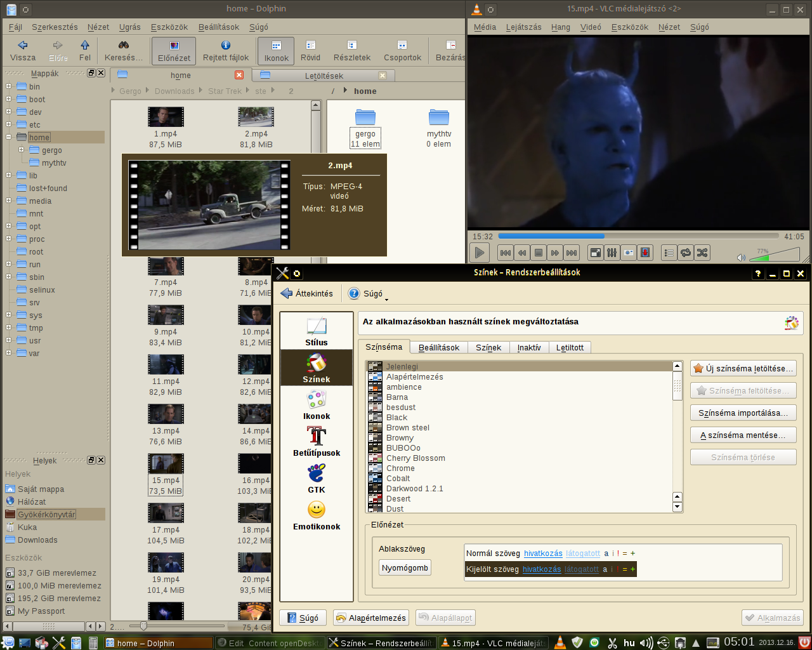Expand the usr folder tree node
Viewport: 812px width, 650px height.
pyautogui.click(x=8, y=340)
